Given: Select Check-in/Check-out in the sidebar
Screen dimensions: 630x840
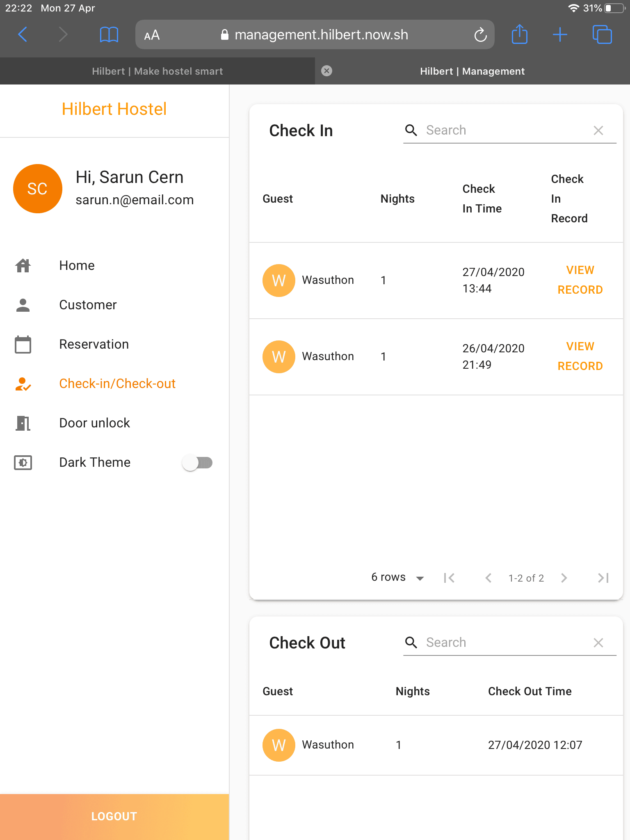Looking at the screenshot, I should tap(114, 383).
